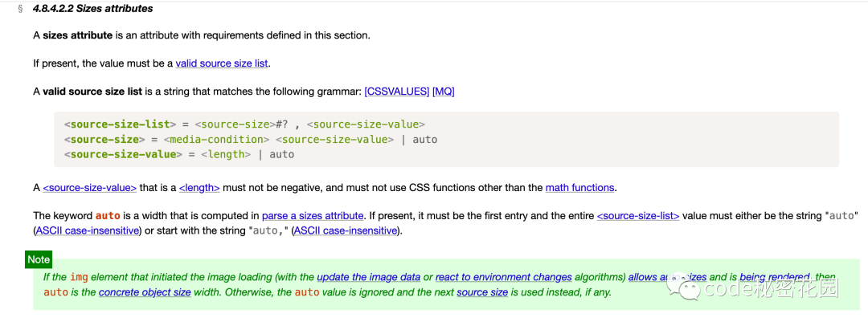Click the "img" code word in the note
The height and width of the screenshot is (326, 868).
coord(79,277)
